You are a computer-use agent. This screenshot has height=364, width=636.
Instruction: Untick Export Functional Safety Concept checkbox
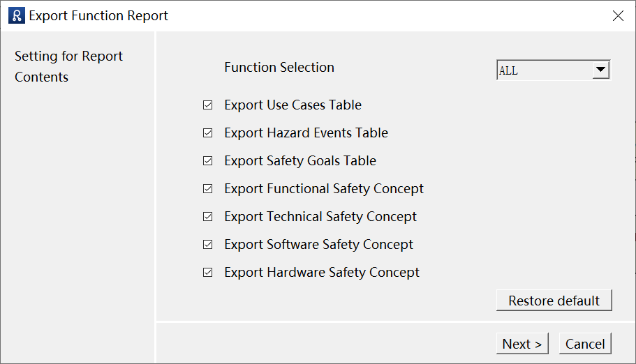(207, 189)
